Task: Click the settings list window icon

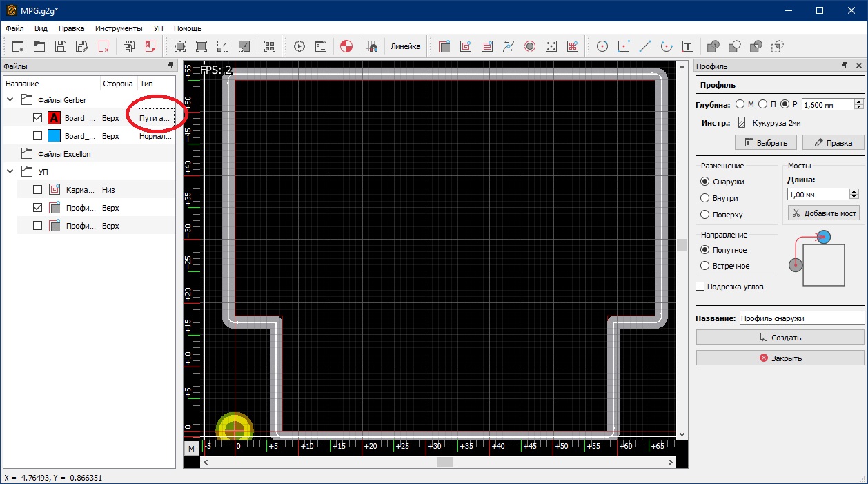Action: coord(321,46)
